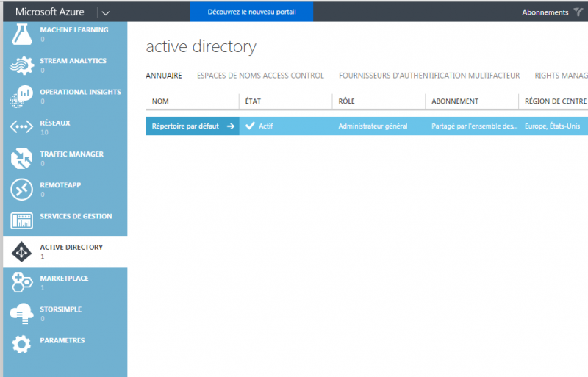This screenshot has height=377, width=588.
Task: Click arrow next to Répertoire par défaut
Action: tap(231, 126)
